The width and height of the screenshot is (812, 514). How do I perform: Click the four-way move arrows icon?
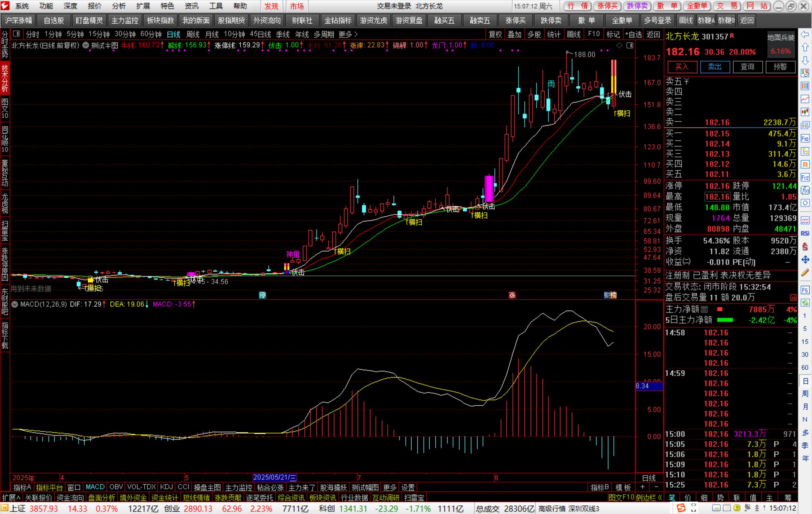pyautogui.click(x=805, y=259)
